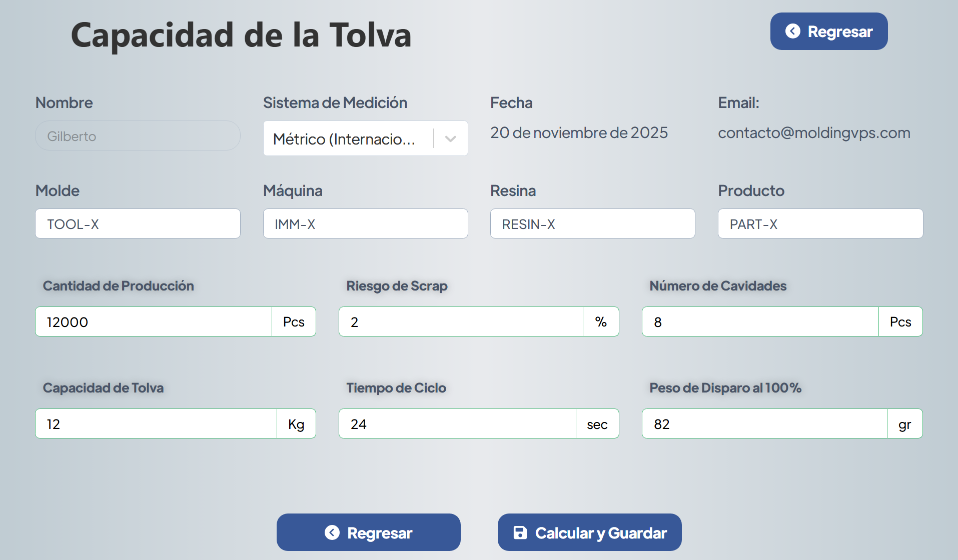Focus the Nombre field showing Gilberto
The height and width of the screenshot is (560, 958).
click(138, 136)
